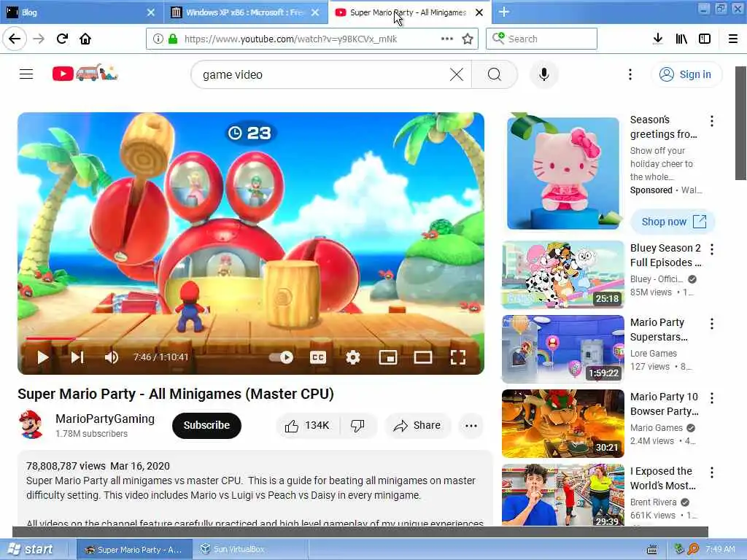
Task: Go back with the browser back arrow
Action: (x=15, y=39)
